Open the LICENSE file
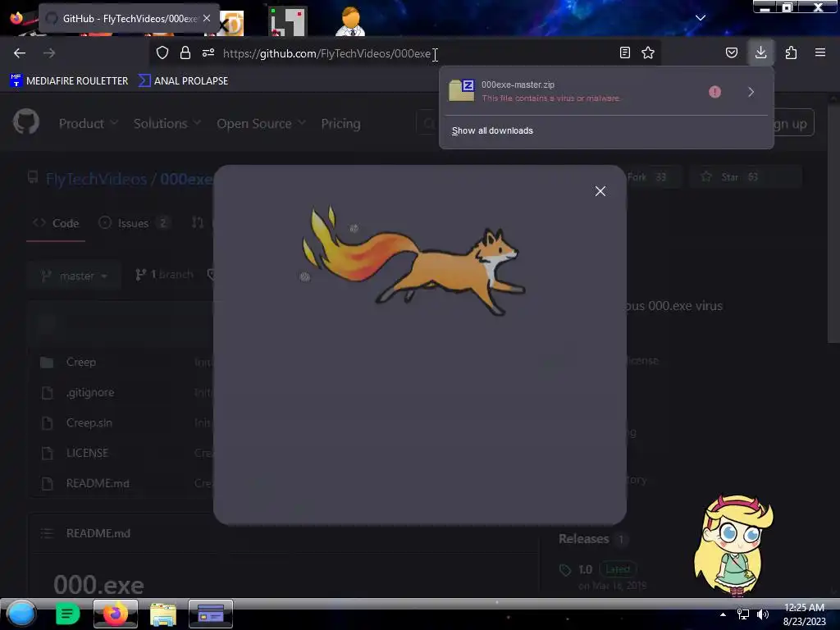 (x=87, y=453)
